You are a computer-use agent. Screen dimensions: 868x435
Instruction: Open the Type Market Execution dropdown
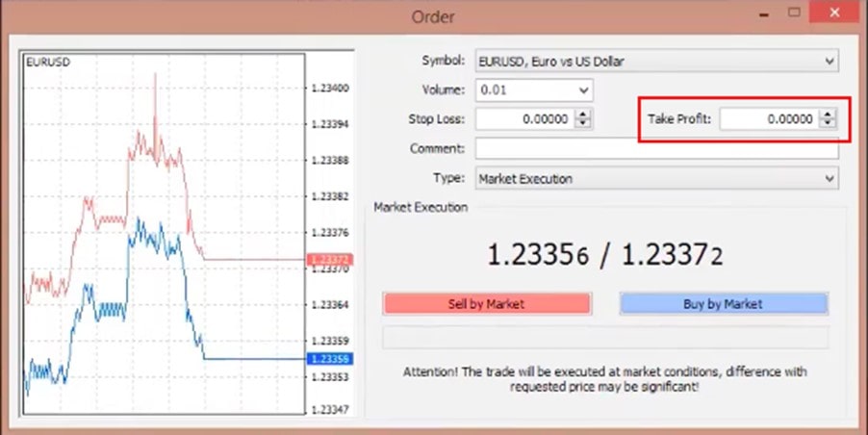pyautogui.click(x=656, y=179)
